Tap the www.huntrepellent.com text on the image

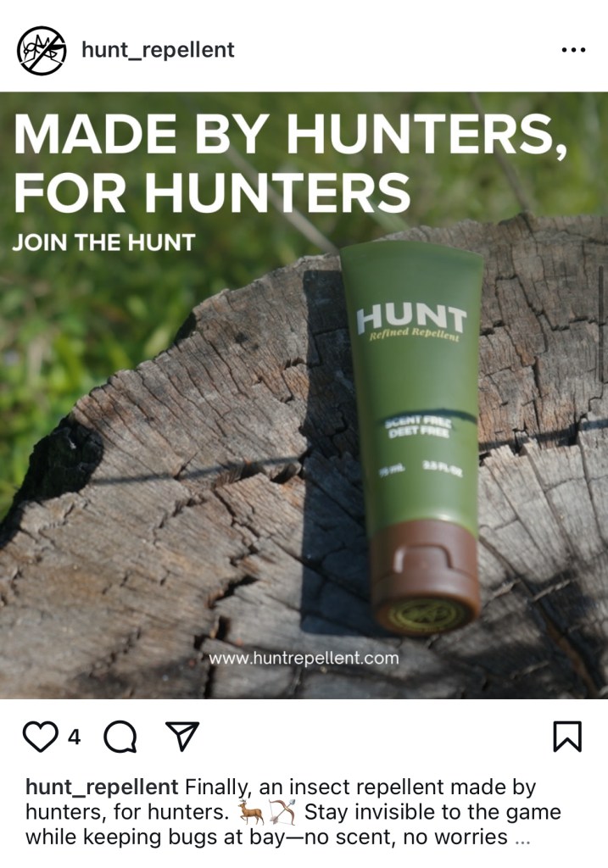304,658
